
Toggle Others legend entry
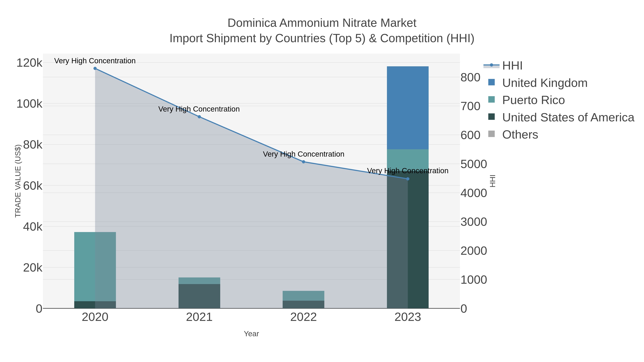(513, 134)
